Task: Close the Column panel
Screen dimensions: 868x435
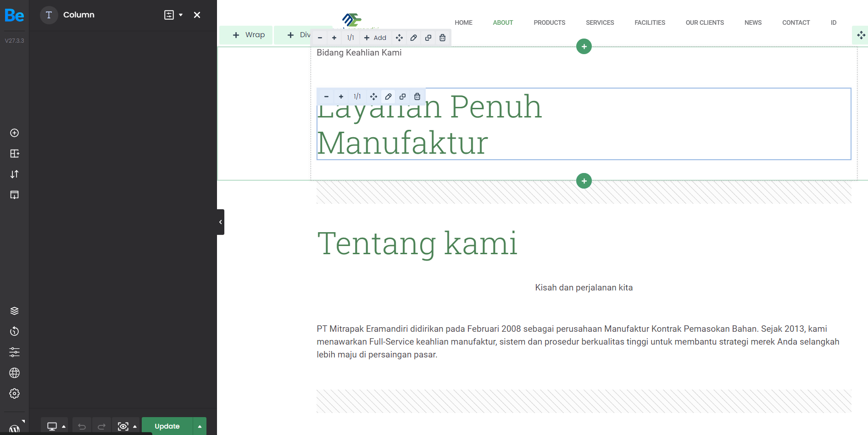Action: pos(197,15)
